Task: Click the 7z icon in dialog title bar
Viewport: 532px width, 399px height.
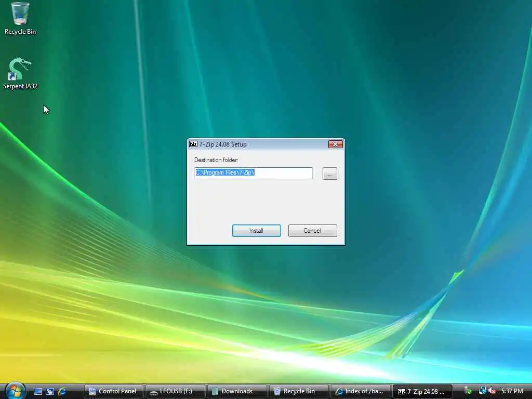Action: point(193,144)
